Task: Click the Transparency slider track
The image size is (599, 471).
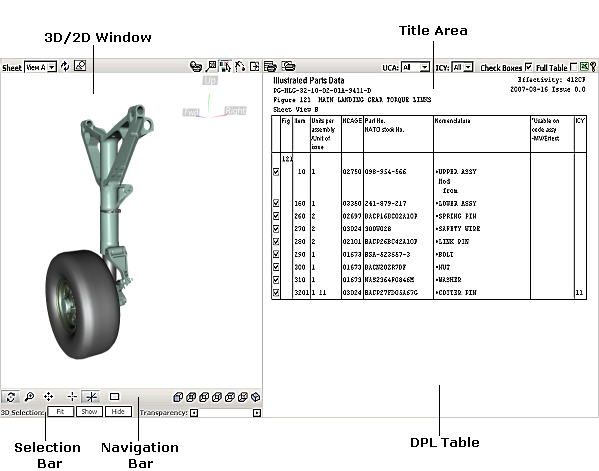Action: tap(225, 413)
